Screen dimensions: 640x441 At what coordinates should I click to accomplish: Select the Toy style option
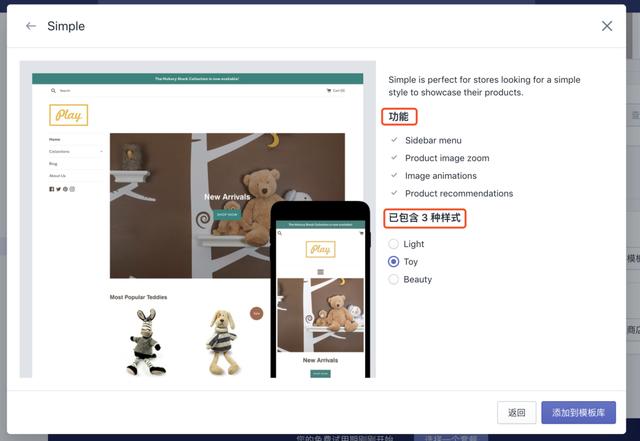point(393,261)
